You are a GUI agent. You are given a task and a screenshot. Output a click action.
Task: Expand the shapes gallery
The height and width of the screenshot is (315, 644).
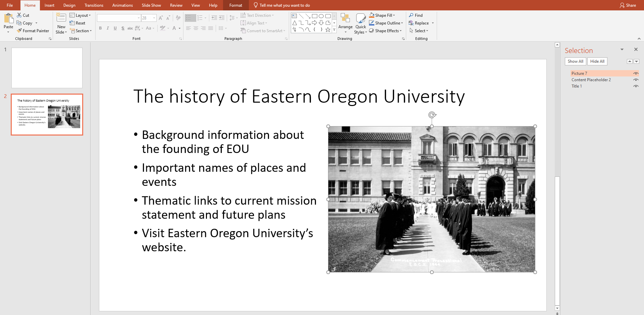pyautogui.click(x=334, y=30)
